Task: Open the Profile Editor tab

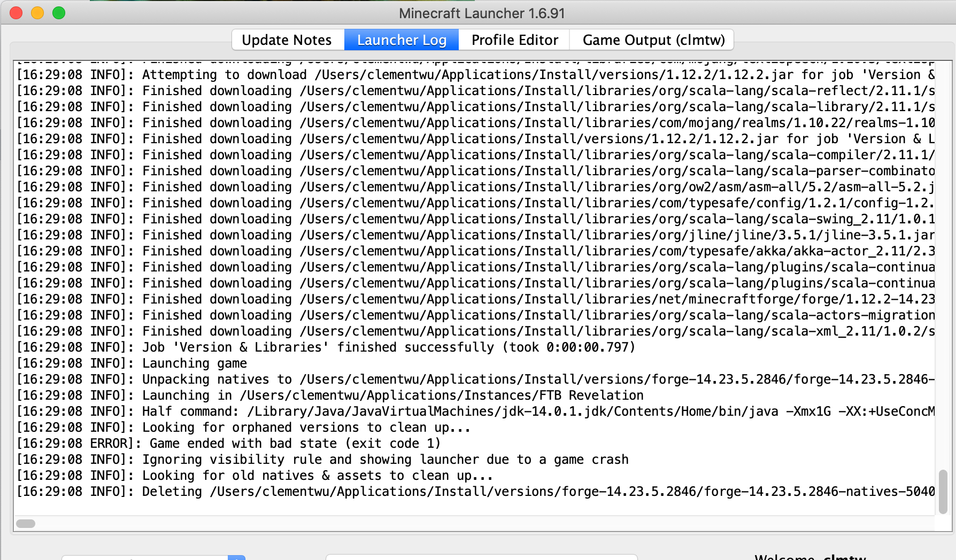Action: [514, 40]
